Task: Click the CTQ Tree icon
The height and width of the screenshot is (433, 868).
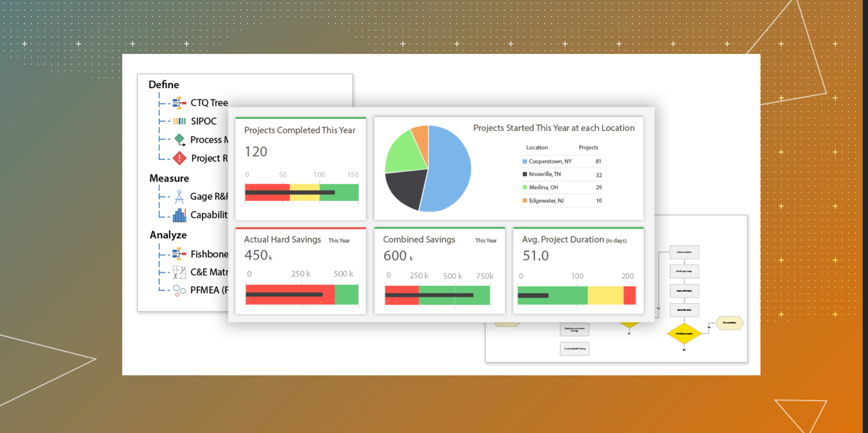Action: [179, 103]
